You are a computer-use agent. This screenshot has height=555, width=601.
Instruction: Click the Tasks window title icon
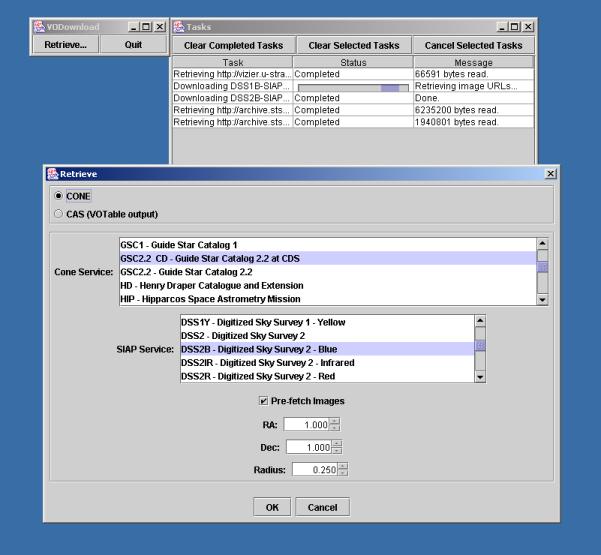tap(180, 25)
